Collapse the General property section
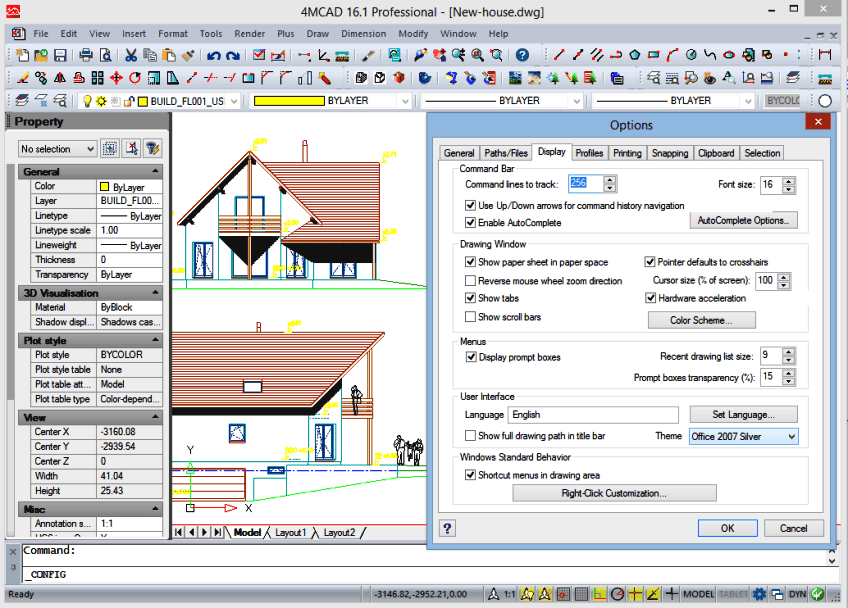Screen dimensions: 848x608 pyautogui.click(x=156, y=171)
